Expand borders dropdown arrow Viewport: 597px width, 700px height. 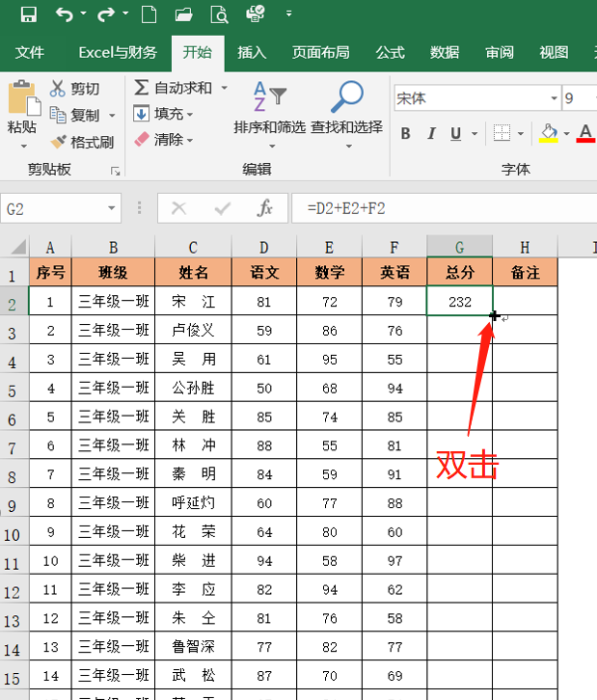click(x=521, y=133)
